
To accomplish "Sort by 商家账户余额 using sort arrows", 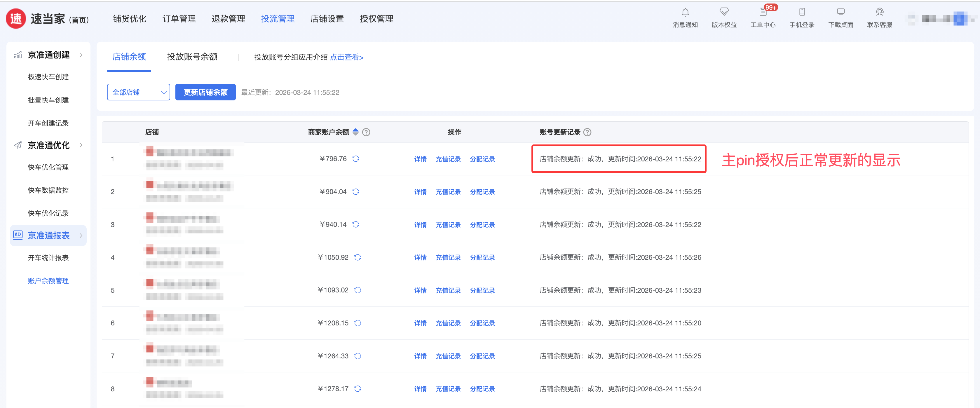I will [356, 132].
